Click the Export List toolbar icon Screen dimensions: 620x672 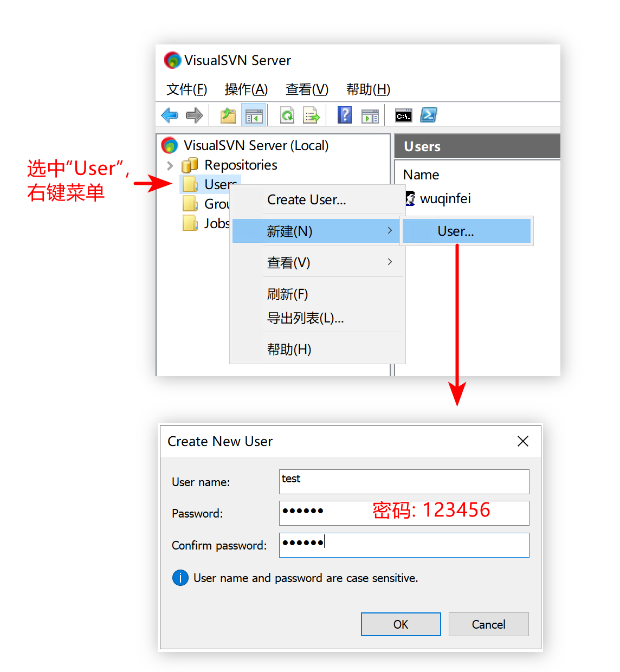tap(312, 115)
